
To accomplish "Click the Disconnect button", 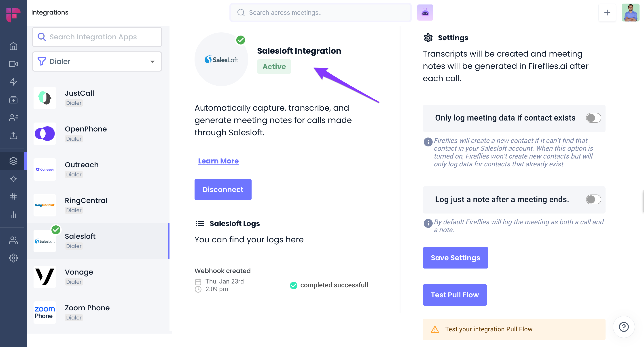I will 223,190.
